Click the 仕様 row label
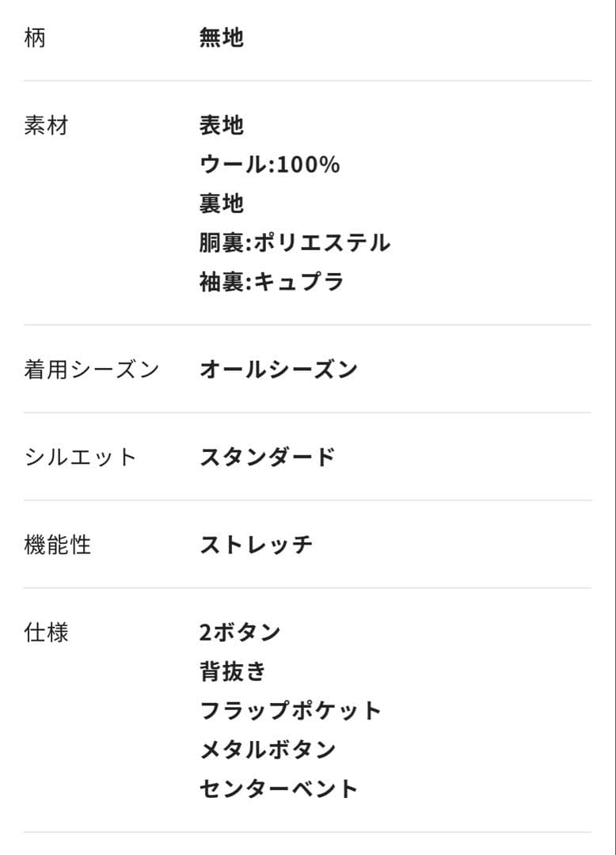Screen dimensions: 616x855 [46, 633]
